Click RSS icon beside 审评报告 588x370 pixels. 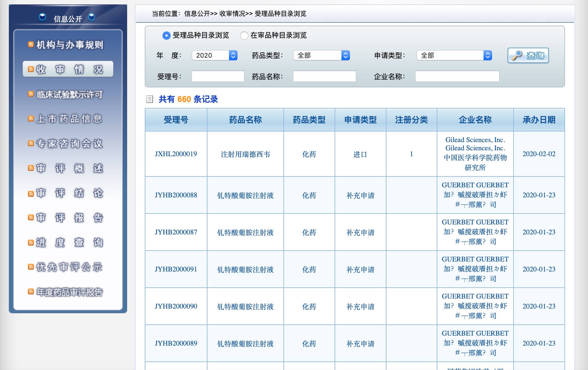pos(31,218)
